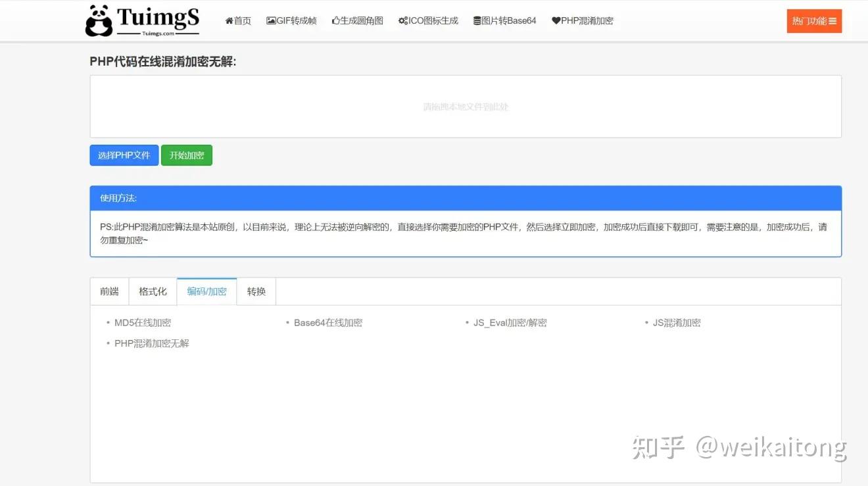Screen dimensions: 868x486
Task: Click the book icon beside 图片转Base64
Action: tap(475, 20)
